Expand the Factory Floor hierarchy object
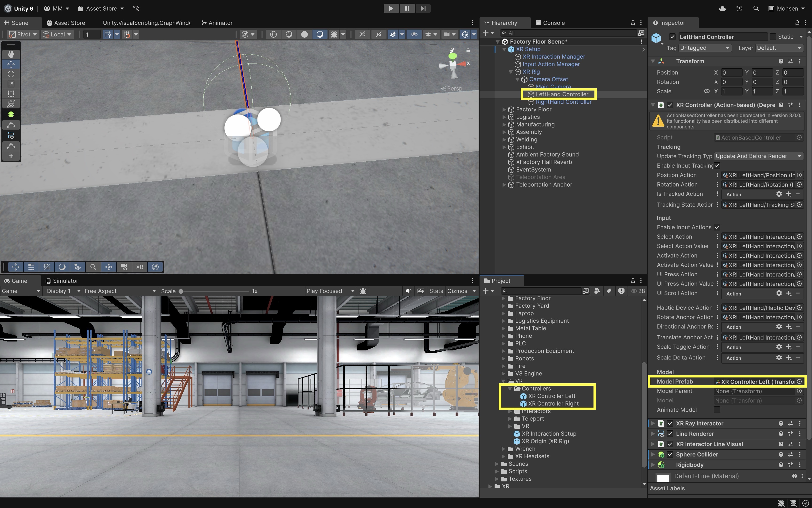The height and width of the screenshot is (508, 812). point(504,110)
